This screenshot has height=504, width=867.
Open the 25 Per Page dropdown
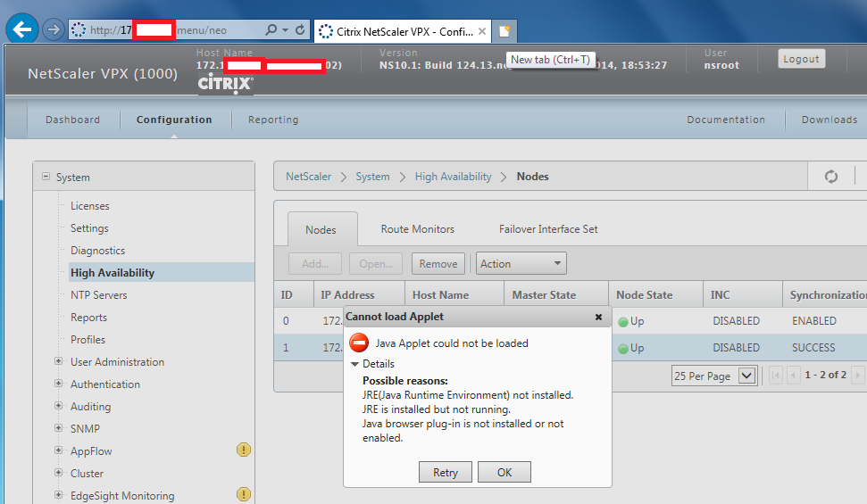coord(713,376)
